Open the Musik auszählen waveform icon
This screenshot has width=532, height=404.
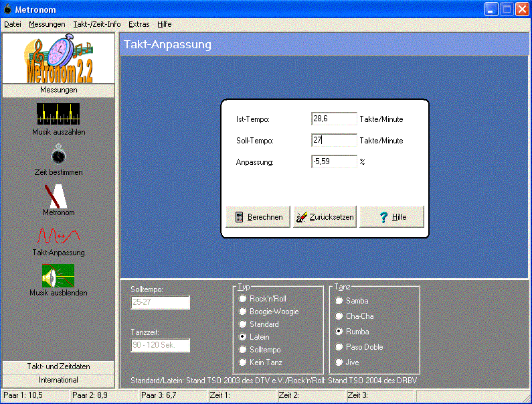coord(58,114)
